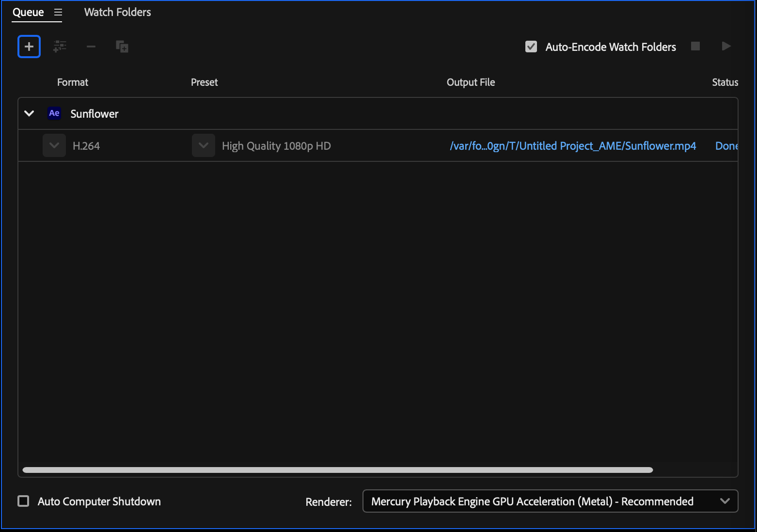Viewport: 757px width, 532px height.
Task: Open the Queue panel hamburger menu
Action: (x=58, y=13)
